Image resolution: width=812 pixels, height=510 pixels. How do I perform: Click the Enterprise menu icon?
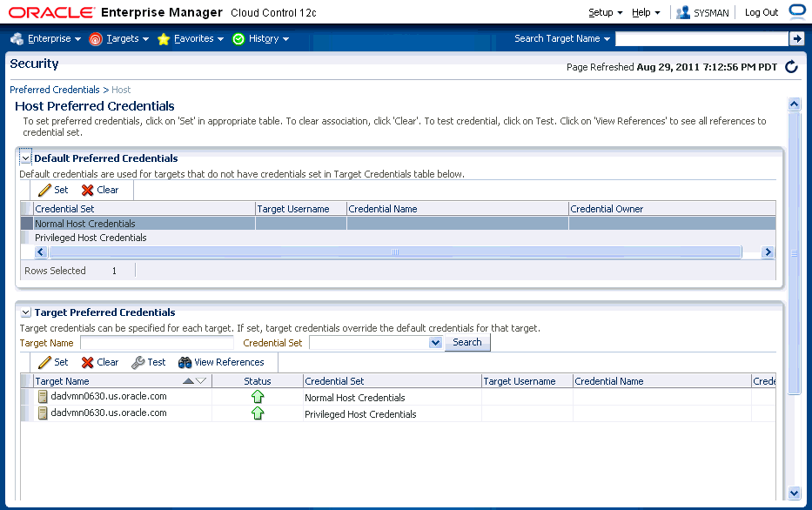17,39
